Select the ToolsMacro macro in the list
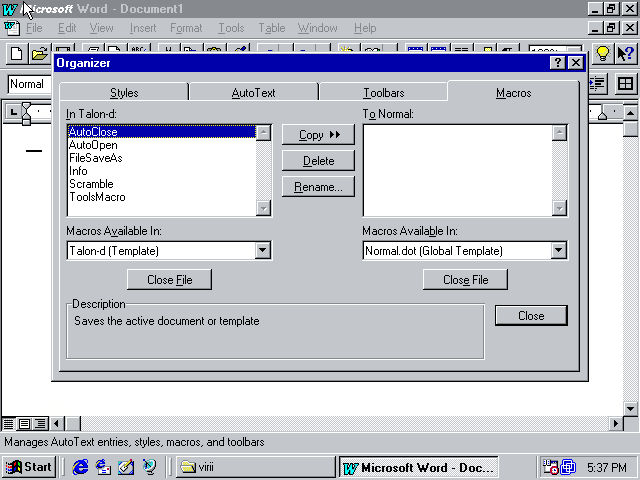The width and height of the screenshot is (640, 480). [162, 197]
